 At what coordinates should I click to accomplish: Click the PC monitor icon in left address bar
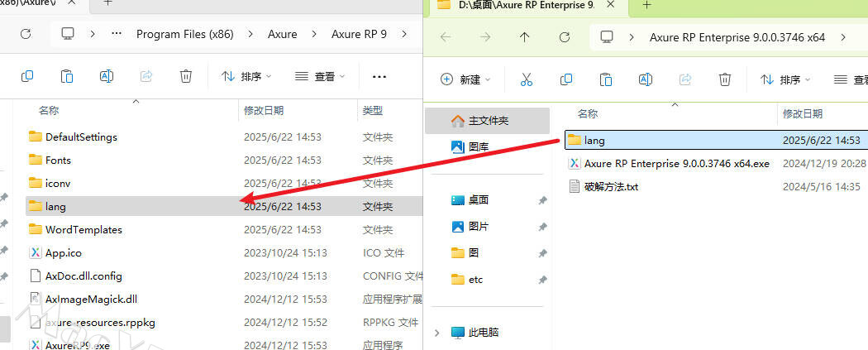(x=68, y=34)
